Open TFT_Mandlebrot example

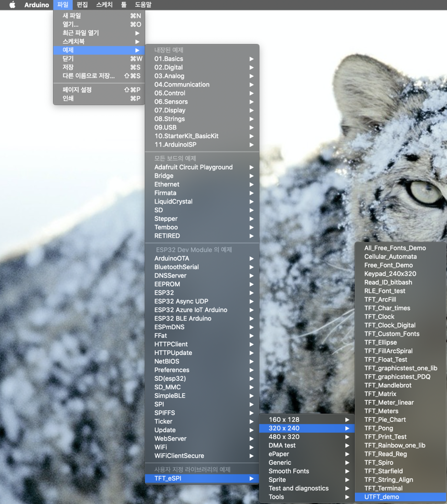pos(400,386)
